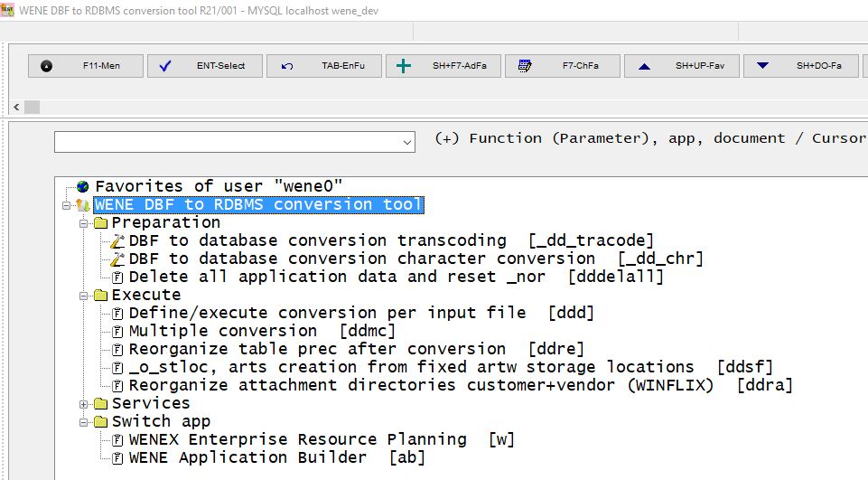Collapse the Preparation folder

(84, 224)
